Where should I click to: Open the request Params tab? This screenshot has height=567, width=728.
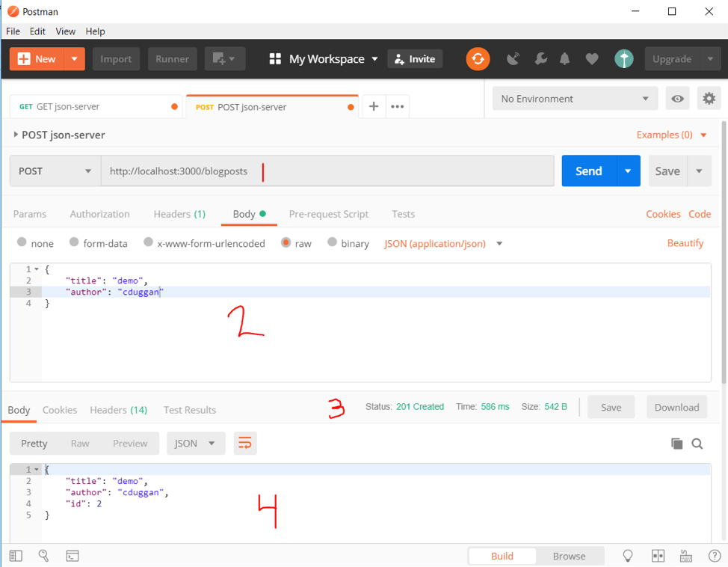click(x=30, y=214)
